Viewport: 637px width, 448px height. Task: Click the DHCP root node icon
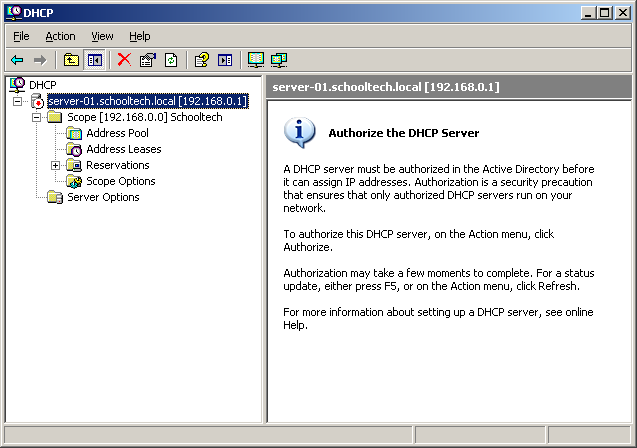(x=17, y=84)
